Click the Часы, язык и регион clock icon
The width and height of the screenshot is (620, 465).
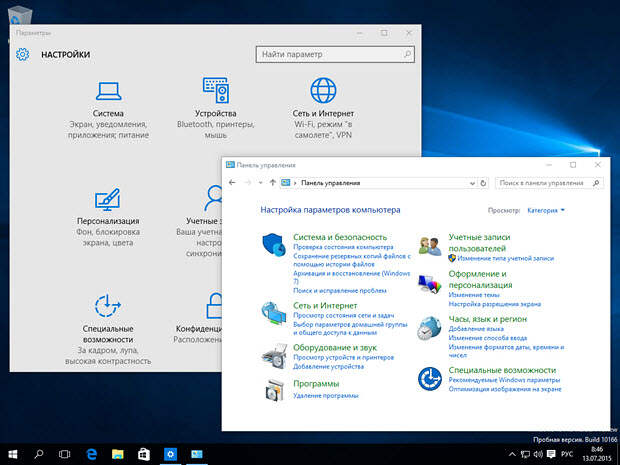429,328
